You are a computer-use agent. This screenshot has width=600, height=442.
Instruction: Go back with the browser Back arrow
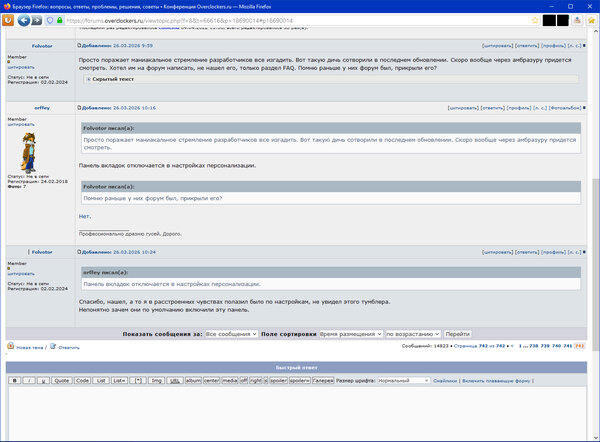pyautogui.click(x=24, y=20)
